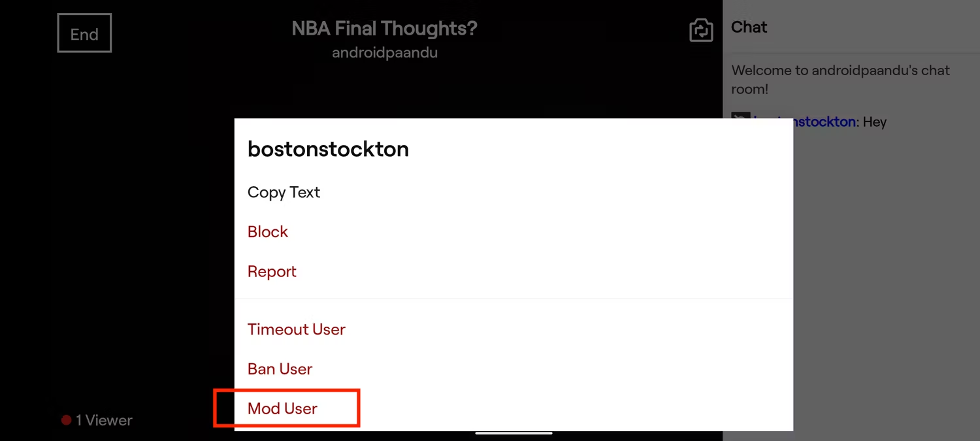Tap the welcome message in the chat room

tap(840, 79)
